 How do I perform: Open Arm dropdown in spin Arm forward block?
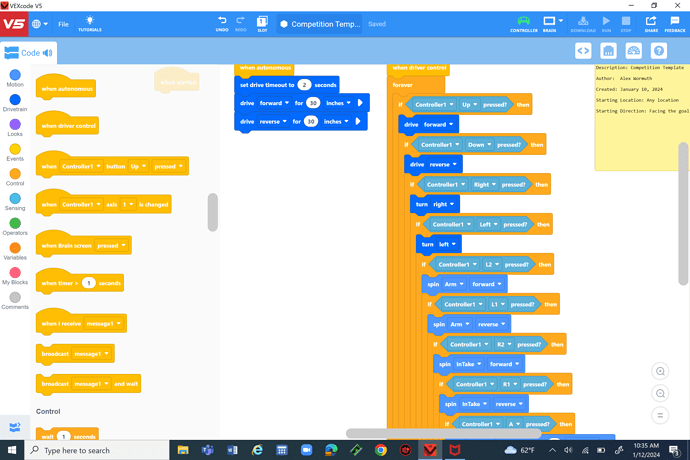(x=454, y=284)
